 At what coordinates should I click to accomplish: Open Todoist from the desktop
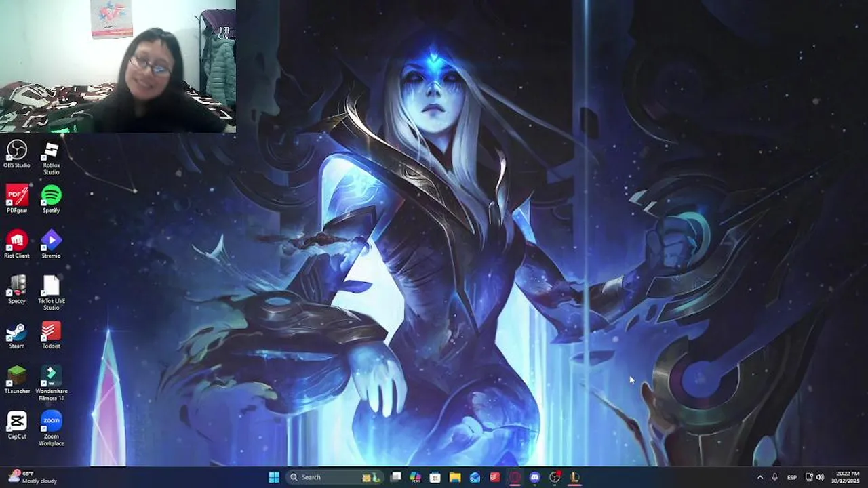pyautogui.click(x=52, y=335)
